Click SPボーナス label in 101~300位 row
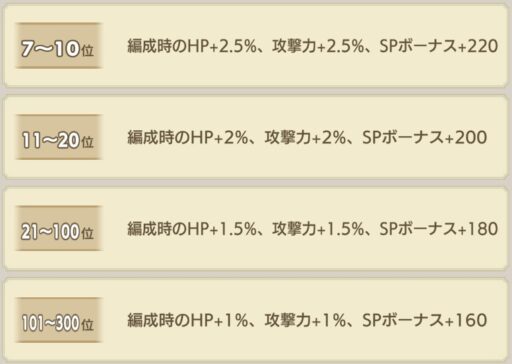Viewport: 512px width, 364px height. [x=403, y=320]
